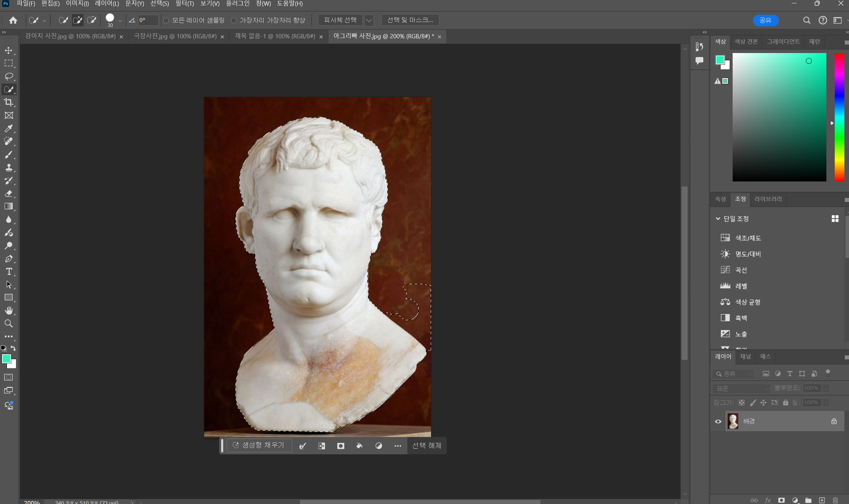The image size is (849, 504).
Task: Click the foreground color swatch in toolbar
Action: (x=6, y=359)
